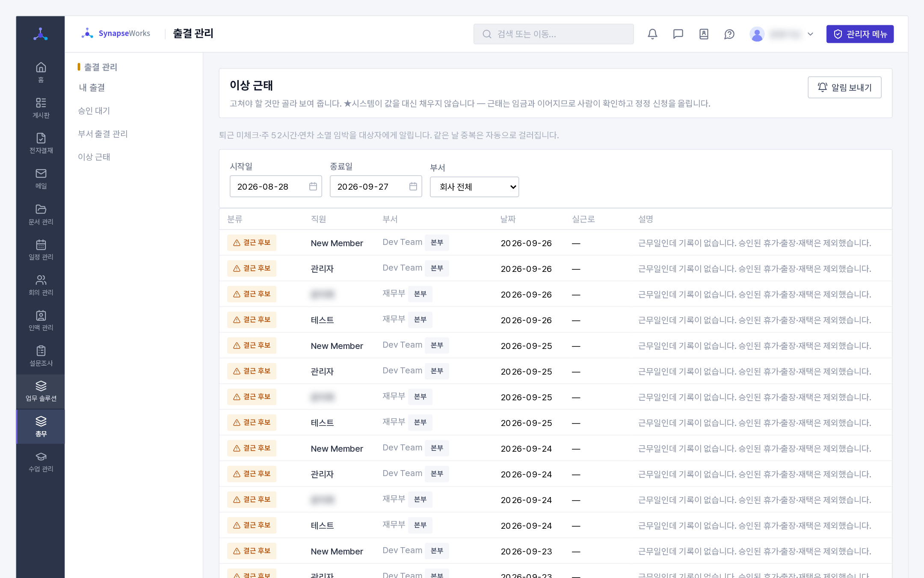Open the 시작일 calendar picker icon
This screenshot has width=924, height=578.
pyautogui.click(x=313, y=186)
